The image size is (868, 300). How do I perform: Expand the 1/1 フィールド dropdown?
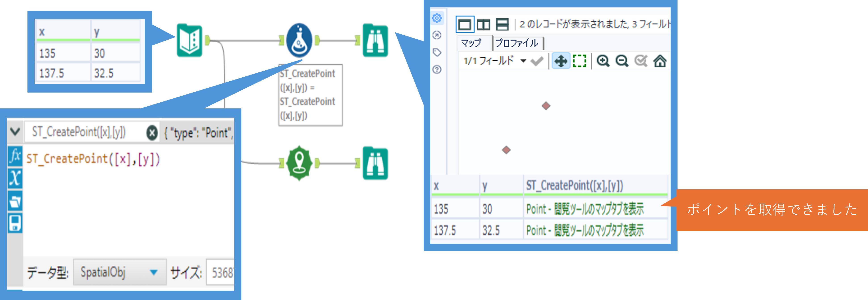pyautogui.click(x=523, y=61)
